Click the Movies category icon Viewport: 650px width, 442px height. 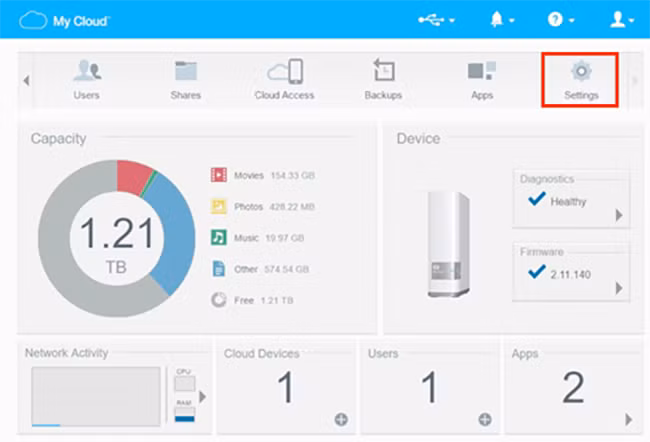(218, 175)
